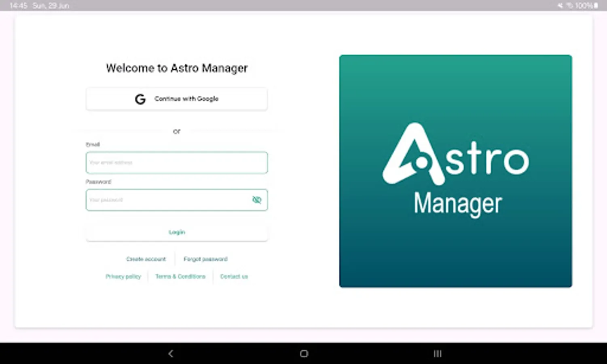Tap the Home navigation button

click(303, 353)
